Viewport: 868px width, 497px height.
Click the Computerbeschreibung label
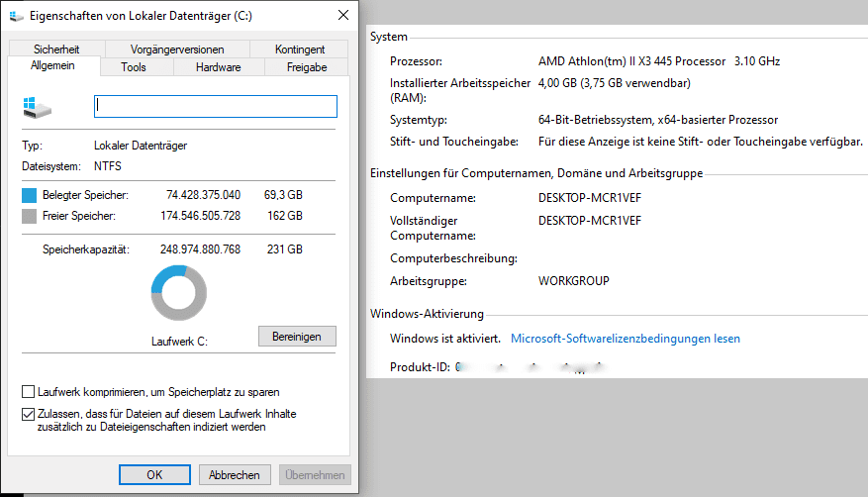pos(453,258)
